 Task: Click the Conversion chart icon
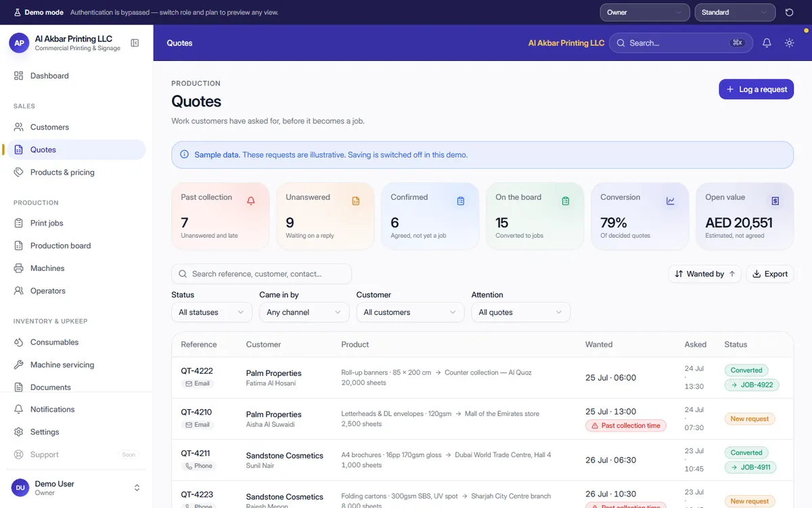click(671, 200)
